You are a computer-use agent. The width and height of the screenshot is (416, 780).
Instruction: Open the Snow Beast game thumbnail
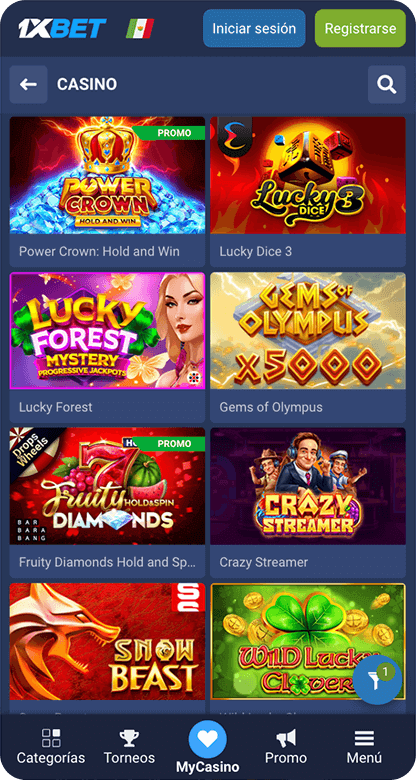(107, 641)
